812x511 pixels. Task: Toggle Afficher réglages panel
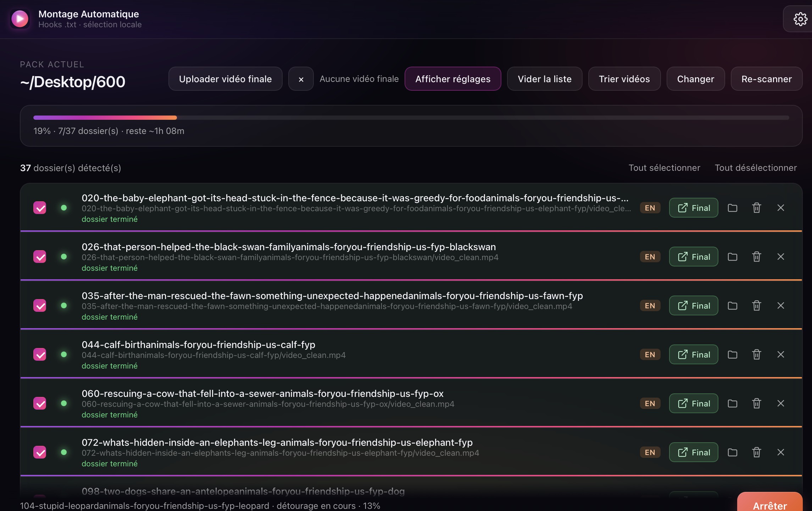click(453, 79)
